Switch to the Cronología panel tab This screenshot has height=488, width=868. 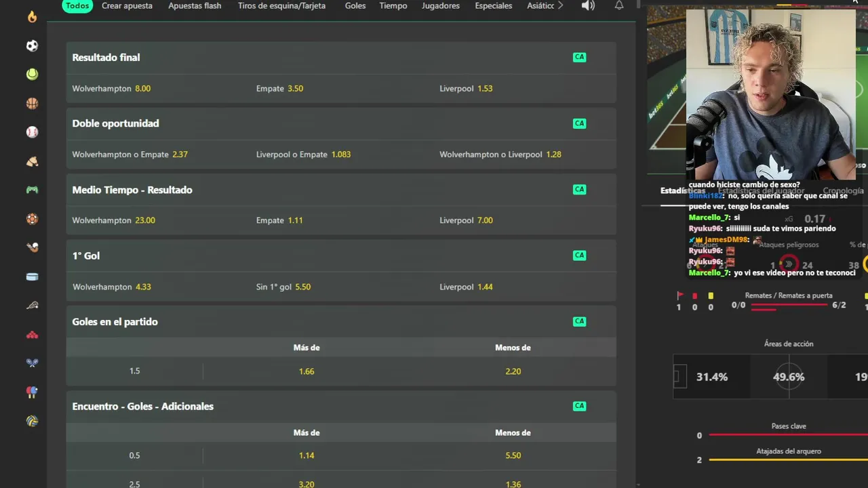(843, 191)
